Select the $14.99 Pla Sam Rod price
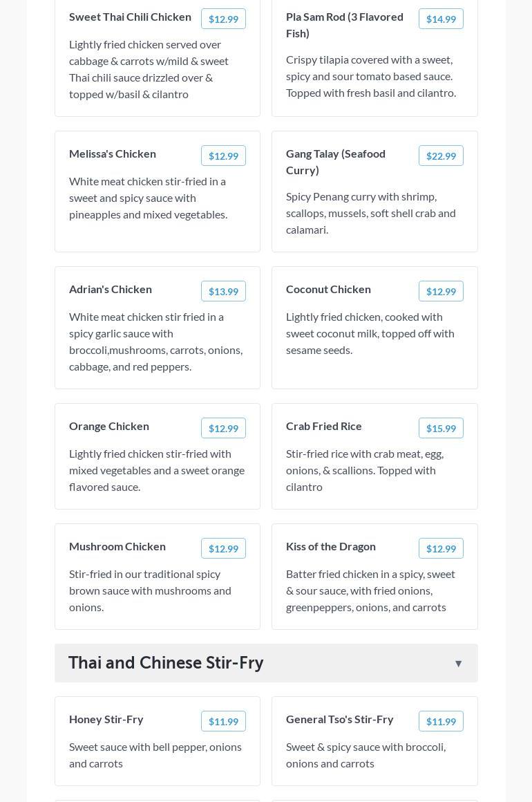 point(441,19)
